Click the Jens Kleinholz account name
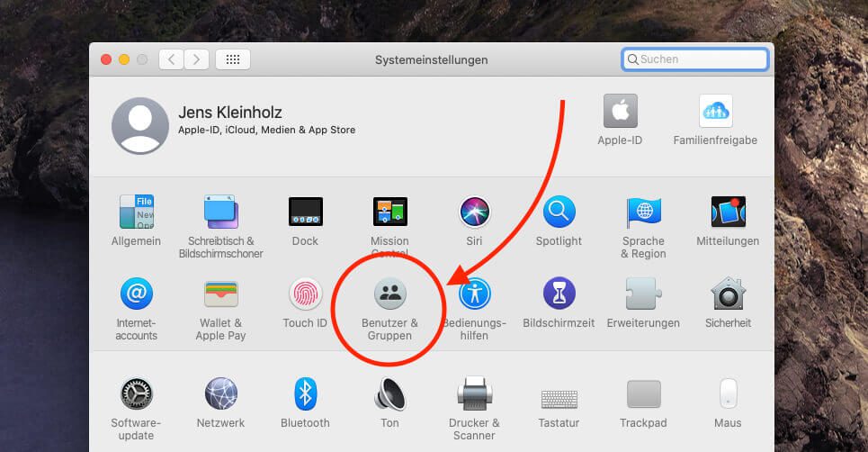 [x=230, y=113]
